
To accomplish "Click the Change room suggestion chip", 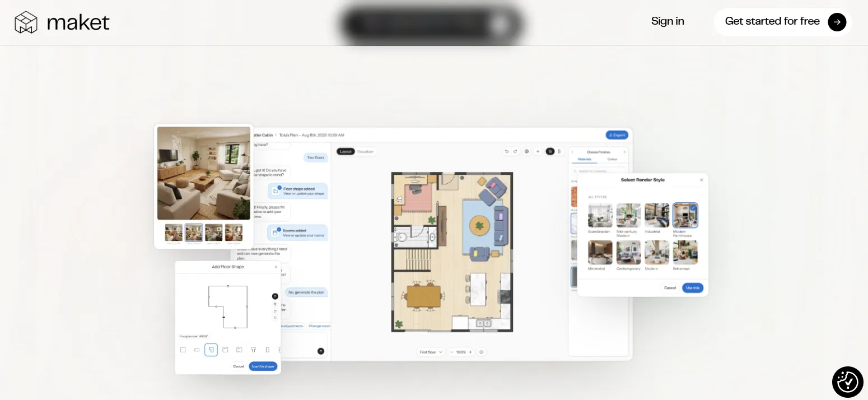I will [x=319, y=326].
